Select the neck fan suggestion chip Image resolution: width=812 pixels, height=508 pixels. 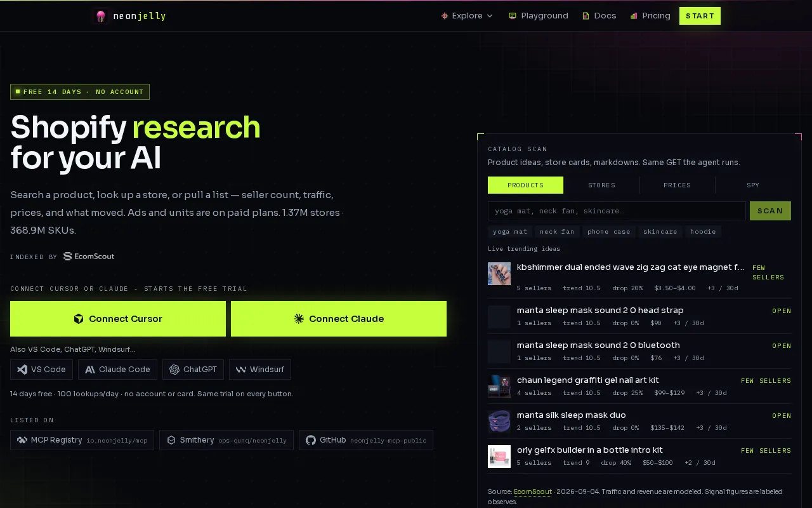[x=557, y=232]
